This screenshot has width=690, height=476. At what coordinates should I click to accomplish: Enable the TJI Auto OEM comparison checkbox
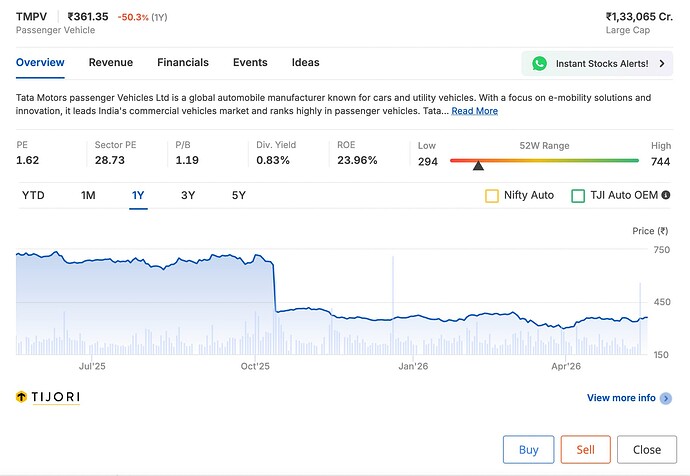578,196
